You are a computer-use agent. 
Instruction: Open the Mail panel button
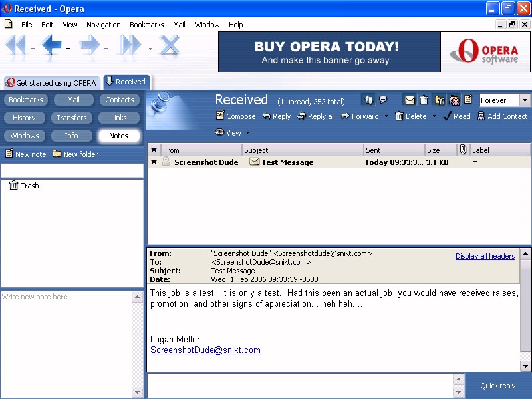73,100
